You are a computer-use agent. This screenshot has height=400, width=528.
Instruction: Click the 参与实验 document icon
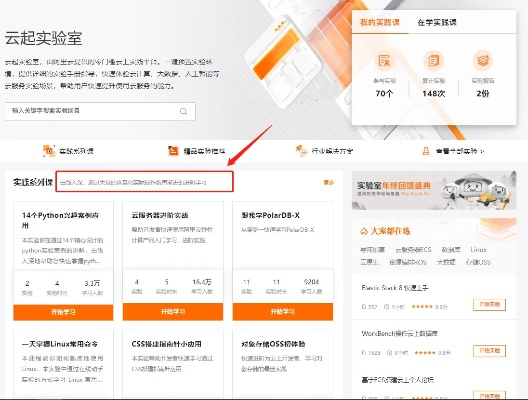pyautogui.click(x=384, y=61)
